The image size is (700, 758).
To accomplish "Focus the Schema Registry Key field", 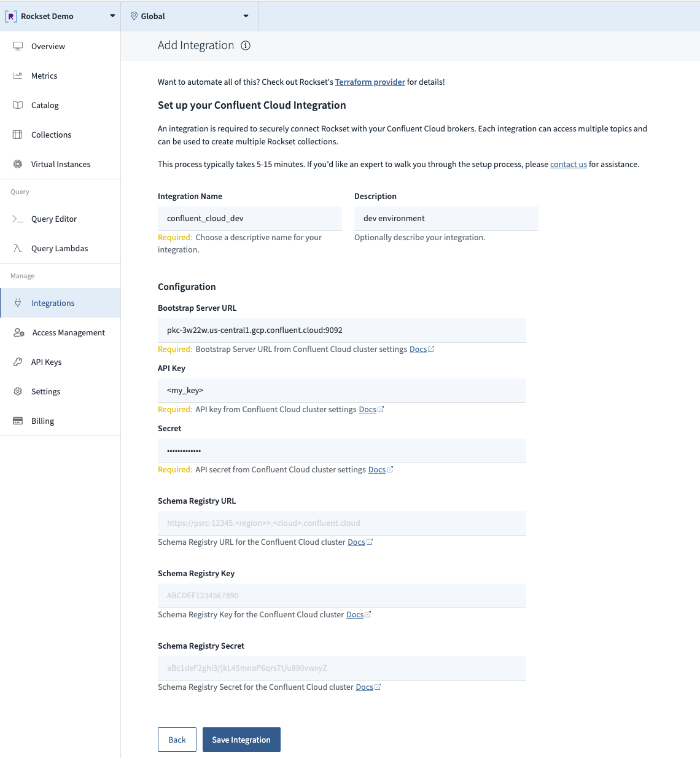I will pos(342,596).
